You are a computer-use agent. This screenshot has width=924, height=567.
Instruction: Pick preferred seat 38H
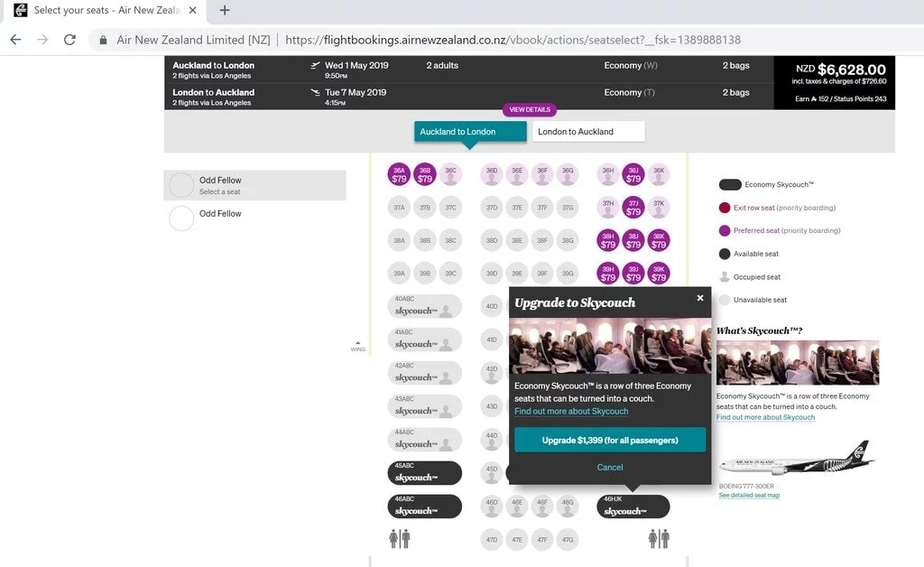pyautogui.click(x=608, y=240)
